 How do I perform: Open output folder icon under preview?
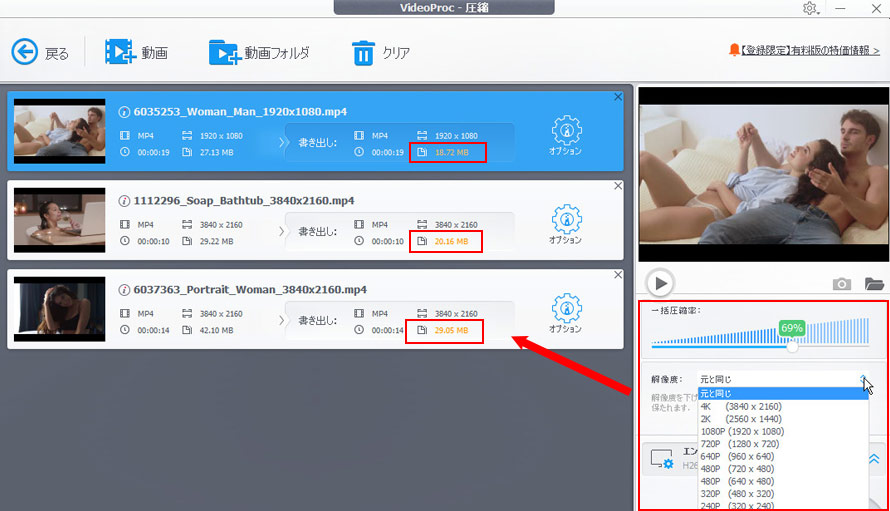click(874, 283)
